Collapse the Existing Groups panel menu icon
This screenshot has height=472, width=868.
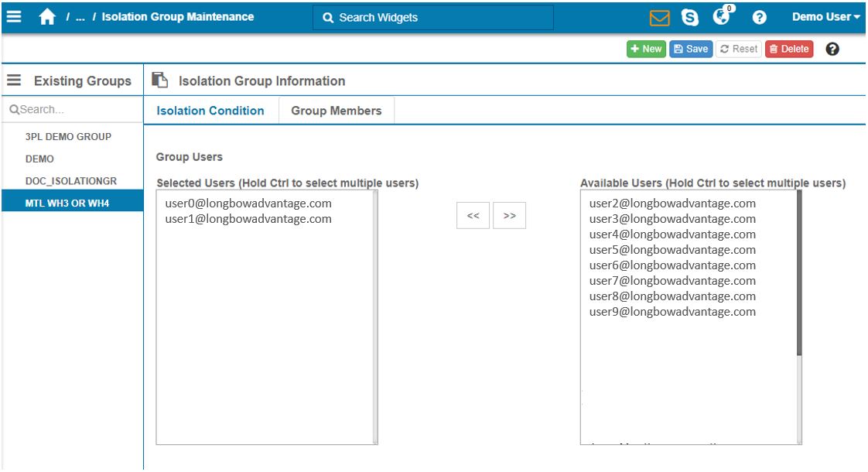click(13, 80)
